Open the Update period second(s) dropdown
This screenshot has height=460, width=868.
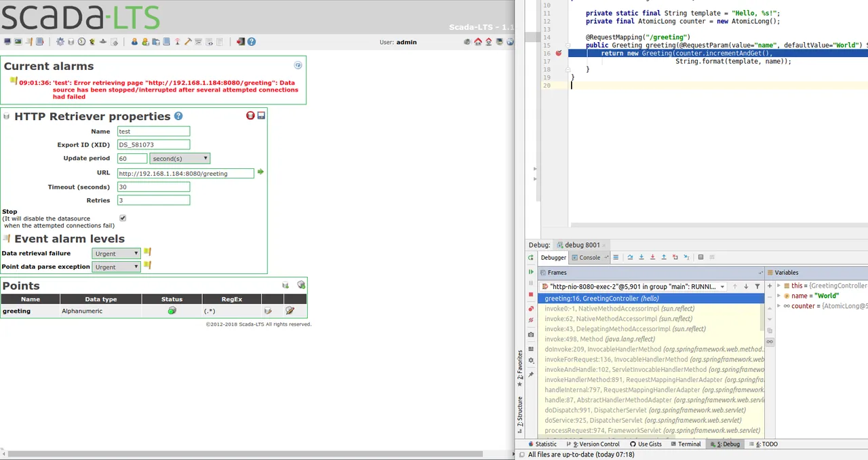(180, 158)
